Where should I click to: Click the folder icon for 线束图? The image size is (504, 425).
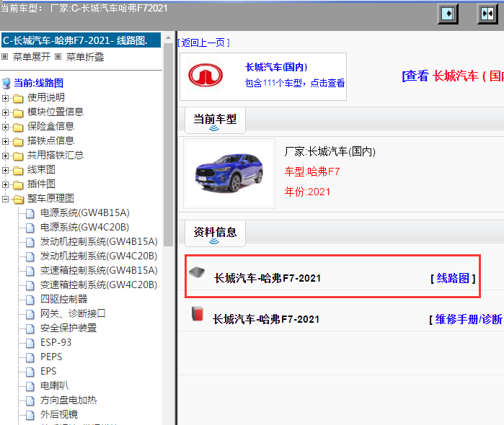tap(18, 170)
